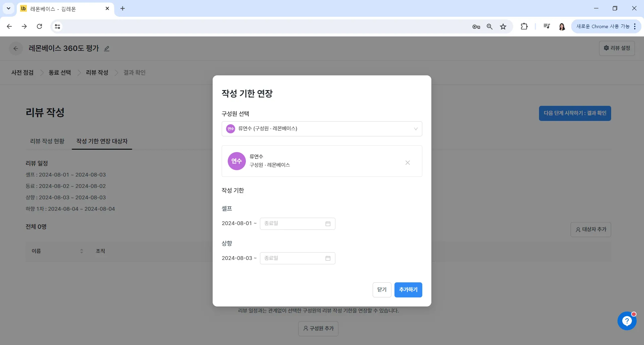Viewport: 644px width, 345px height.
Task: Click 대상자 추가 button
Action: (591, 229)
